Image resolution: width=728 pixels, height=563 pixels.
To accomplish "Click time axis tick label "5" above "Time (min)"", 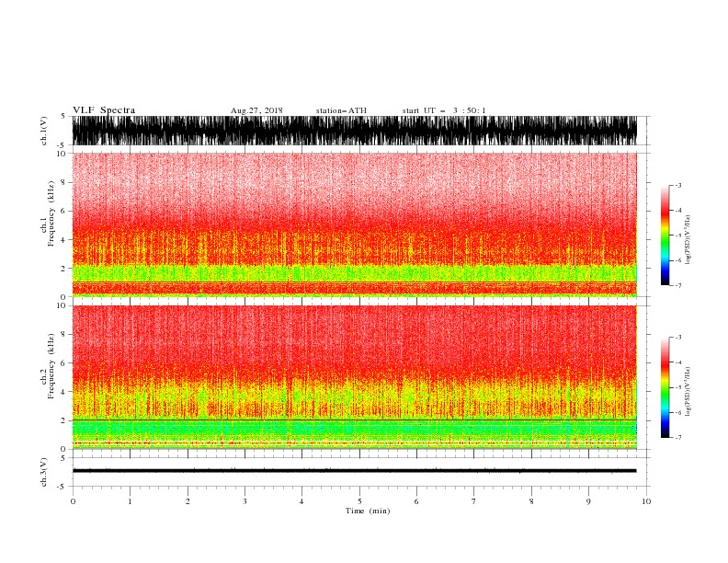I will pyautogui.click(x=359, y=501).
